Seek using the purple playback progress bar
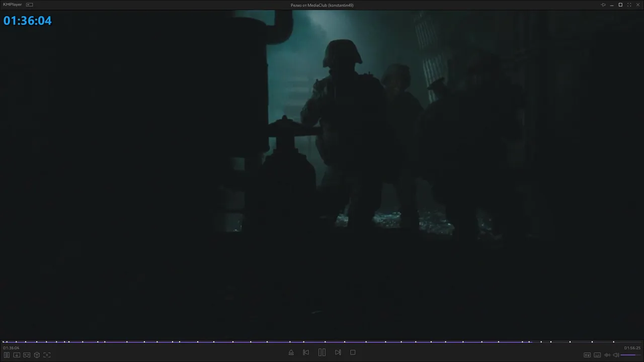The width and height of the screenshot is (644, 362). pyautogui.click(x=322, y=342)
